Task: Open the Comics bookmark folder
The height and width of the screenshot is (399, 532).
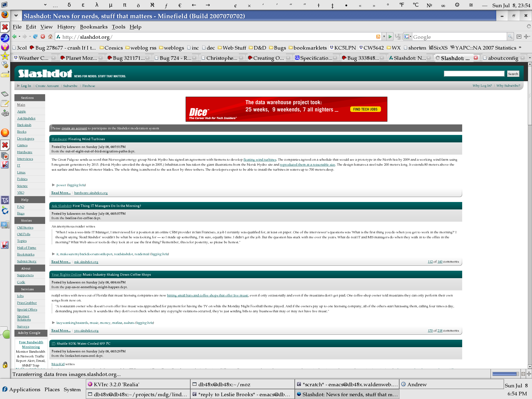Action: click(x=111, y=48)
